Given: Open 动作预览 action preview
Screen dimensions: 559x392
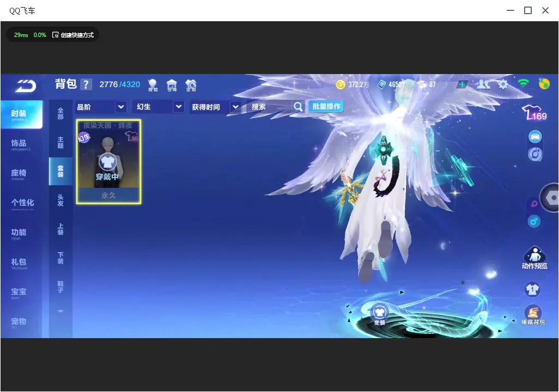Looking at the screenshot, I should point(534,258).
